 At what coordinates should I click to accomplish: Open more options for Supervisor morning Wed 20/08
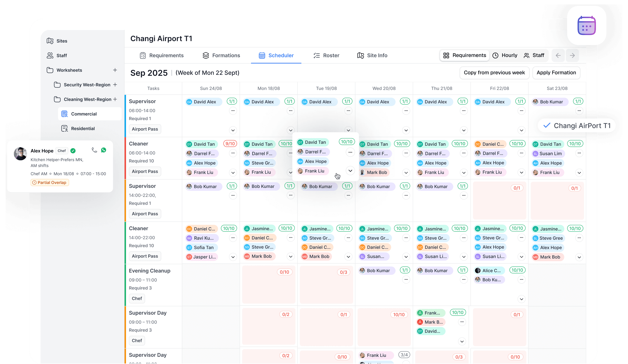(406, 111)
